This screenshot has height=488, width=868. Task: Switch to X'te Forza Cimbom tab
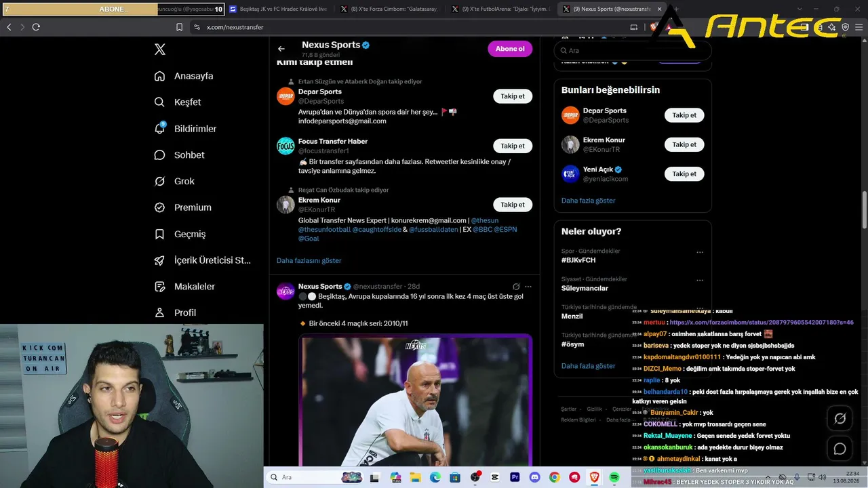point(389,9)
